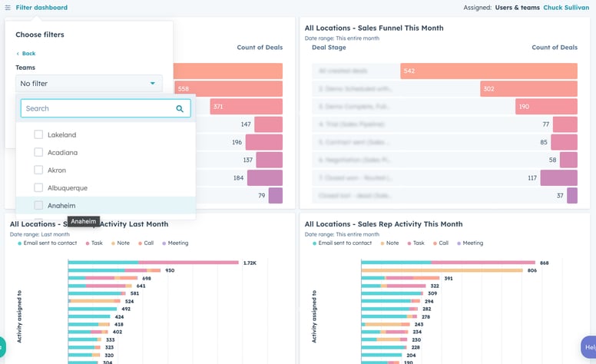This screenshot has width=596, height=364.
Task: Click the 542 bar in This Month funnel
Action: 488,71
